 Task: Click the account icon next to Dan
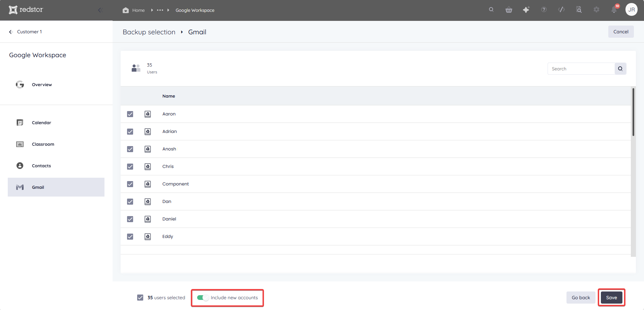pyautogui.click(x=148, y=202)
